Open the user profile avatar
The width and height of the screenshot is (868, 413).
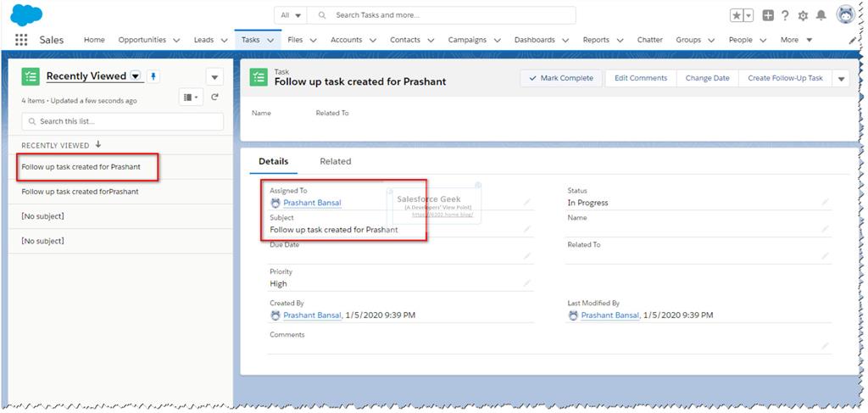tap(845, 15)
